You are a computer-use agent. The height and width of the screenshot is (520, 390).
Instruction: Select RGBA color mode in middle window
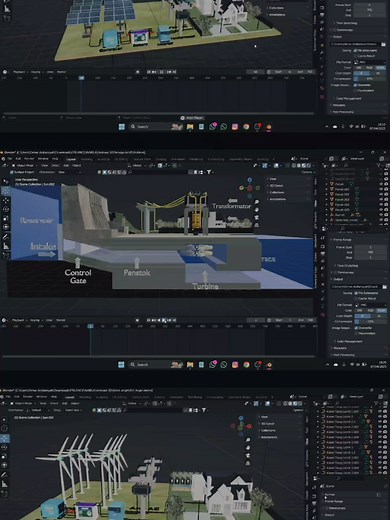coord(381,310)
